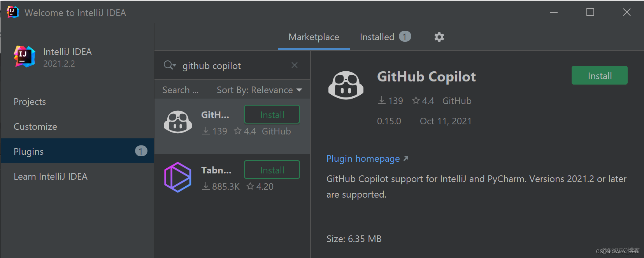
Task: Switch to the Marketplace tab
Action: tap(314, 37)
